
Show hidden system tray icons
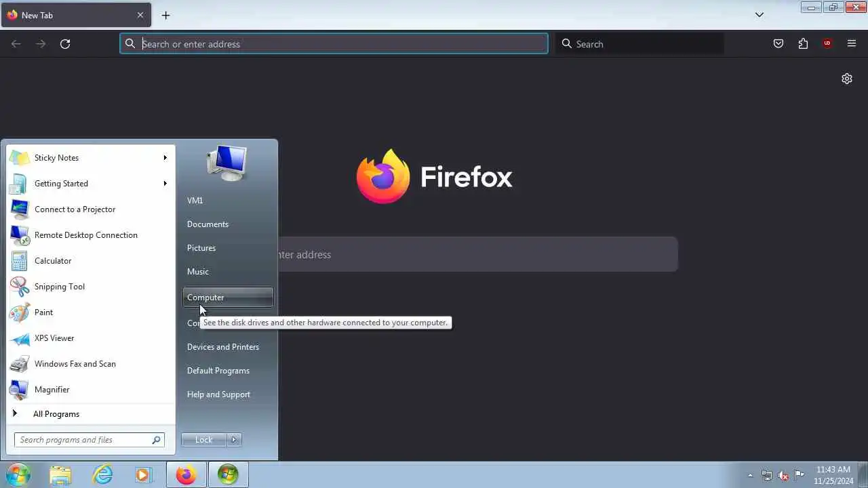750,475
